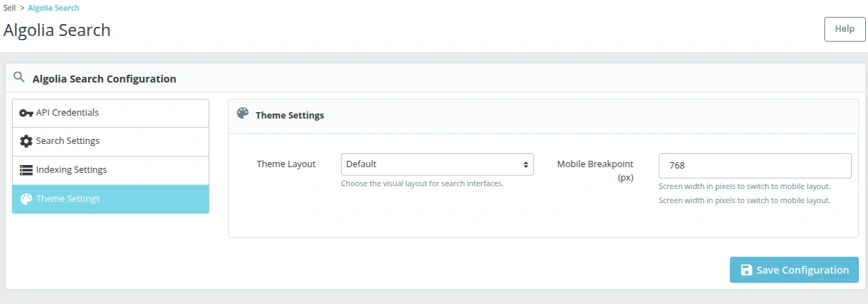Image resolution: width=868 pixels, height=304 pixels.
Task: Click the floppy disk icon on Save button
Action: pyautogui.click(x=746, y=270)
